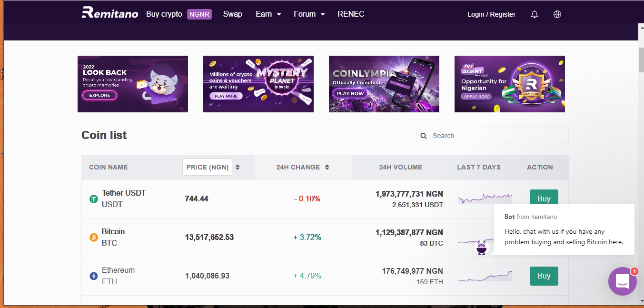Click Bitcoin volume 1,129,387,877 NGN
Viewport: 644px width, 308px height.
tap(409, 232)
